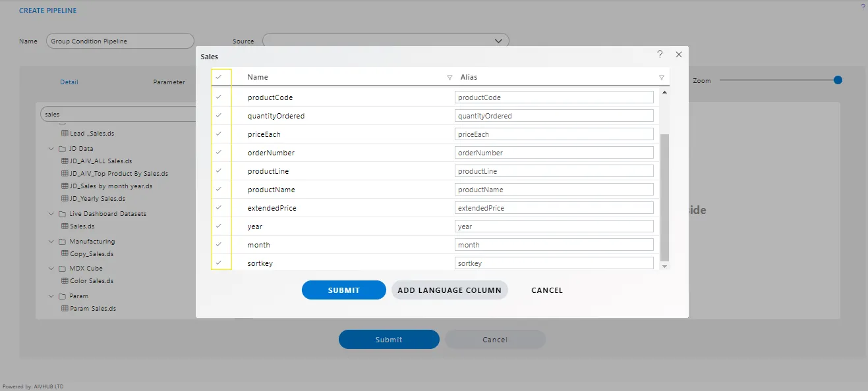868x391 pixels.
Task: Click the Param Sales.ds table icon
Action: pos(65,309)
